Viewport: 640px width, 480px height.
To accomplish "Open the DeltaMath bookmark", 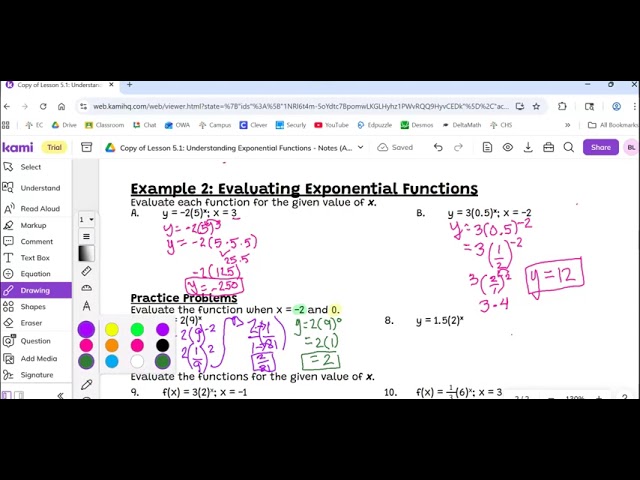I will tap(462, 125).
